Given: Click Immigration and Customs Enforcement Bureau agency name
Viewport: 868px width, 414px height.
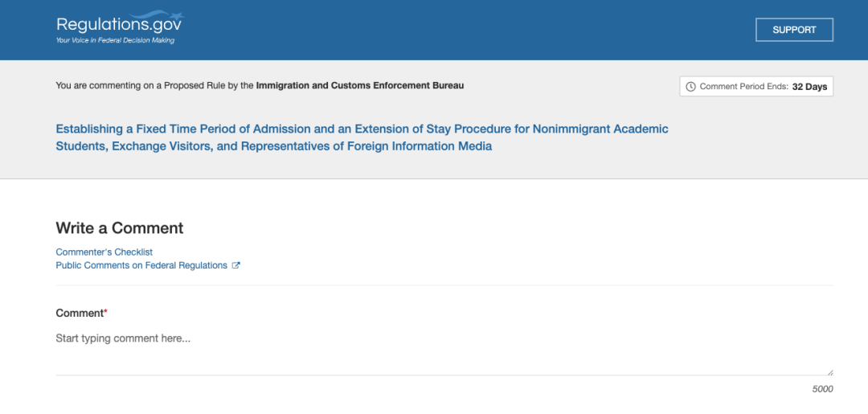Looking at the screenshot, I should pyautogui.click(x=360, y=86).
